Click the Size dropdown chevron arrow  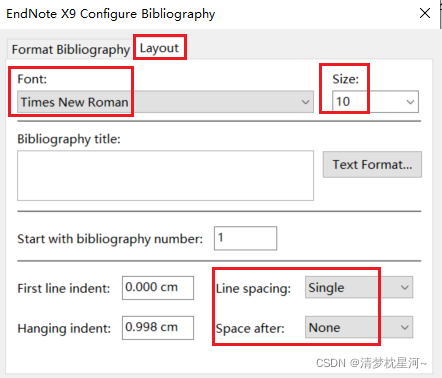tap(410, 102)
